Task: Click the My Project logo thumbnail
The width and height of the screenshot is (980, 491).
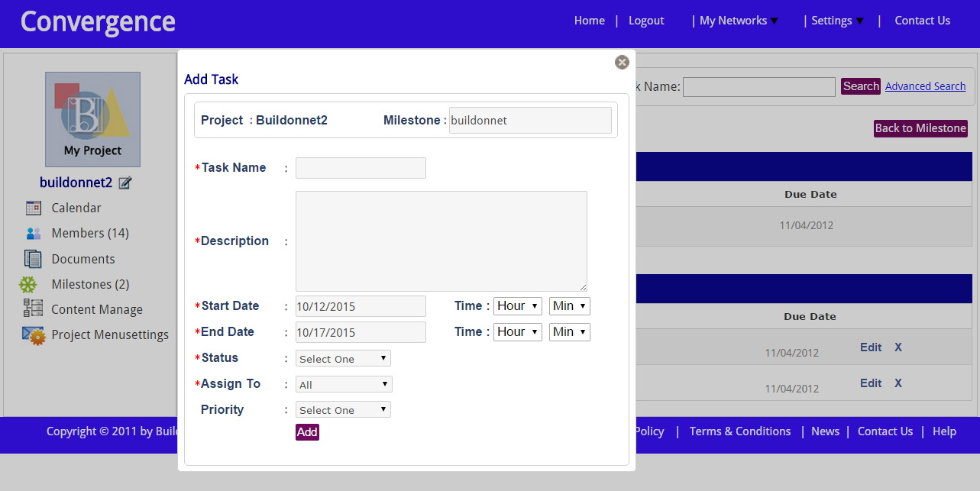Action: point(92,119)
